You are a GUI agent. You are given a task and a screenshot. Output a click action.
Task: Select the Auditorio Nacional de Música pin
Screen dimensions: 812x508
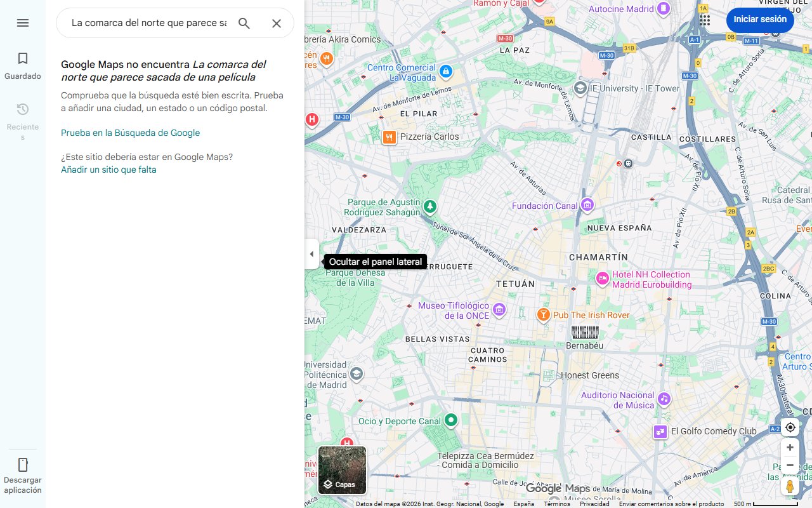pyautogui.click(x=664, y=399)
